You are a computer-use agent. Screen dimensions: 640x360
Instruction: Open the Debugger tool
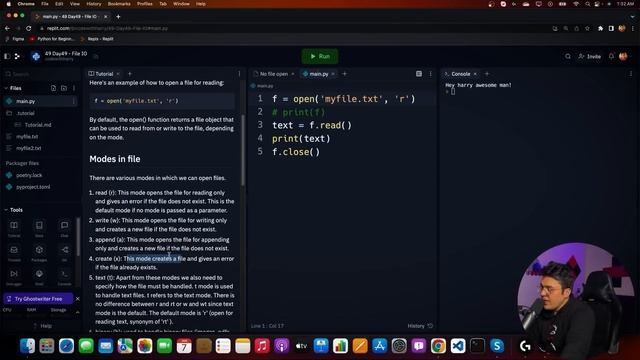(14, 277)
